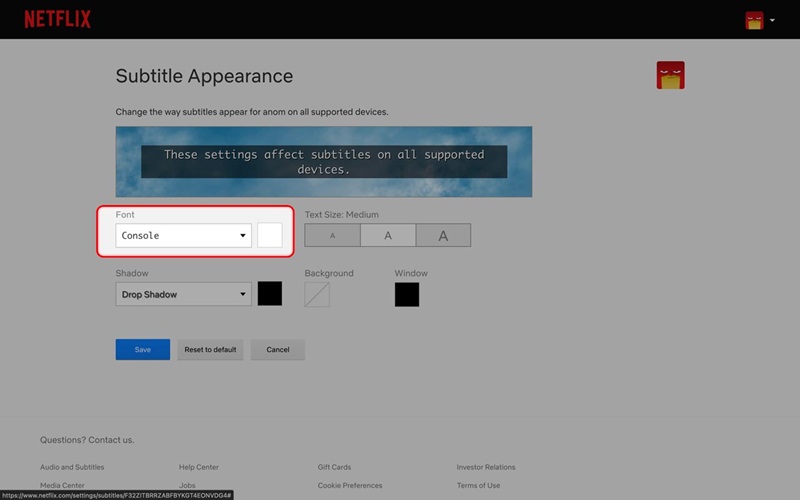
Task: Open the black Window color swatch
Action: pyautogui.click(x=407, y=295)
